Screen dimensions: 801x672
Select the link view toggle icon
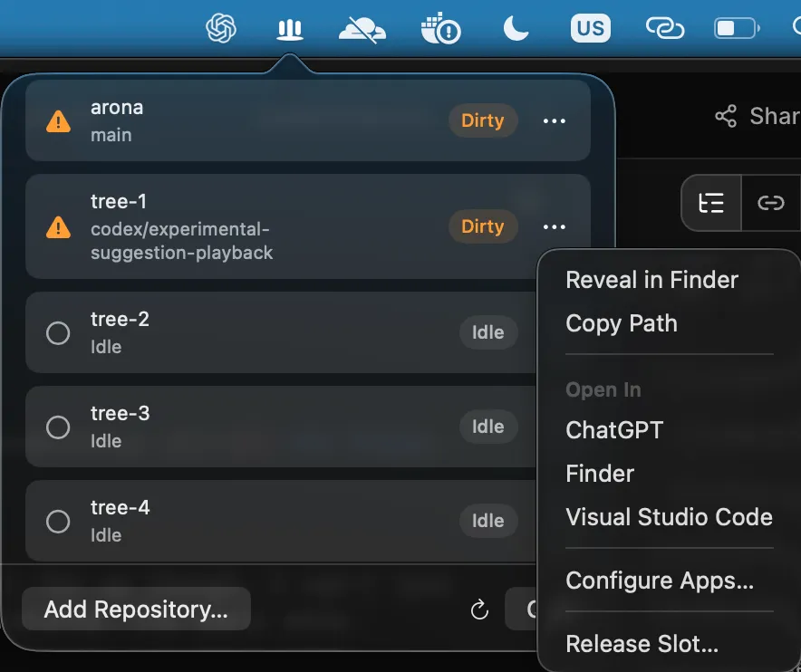click(771, 203)
